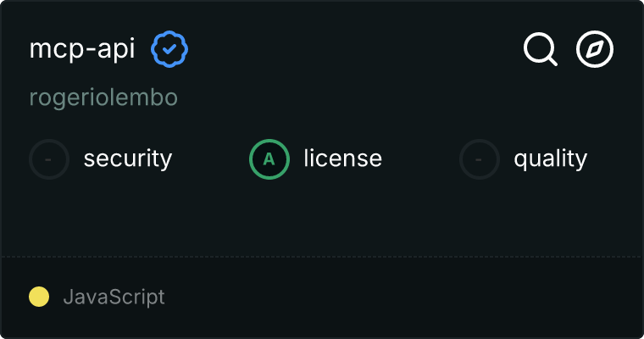The image size is (644, 339).
Task: Click the dash inside the security badge
Action: click(49, 158)
